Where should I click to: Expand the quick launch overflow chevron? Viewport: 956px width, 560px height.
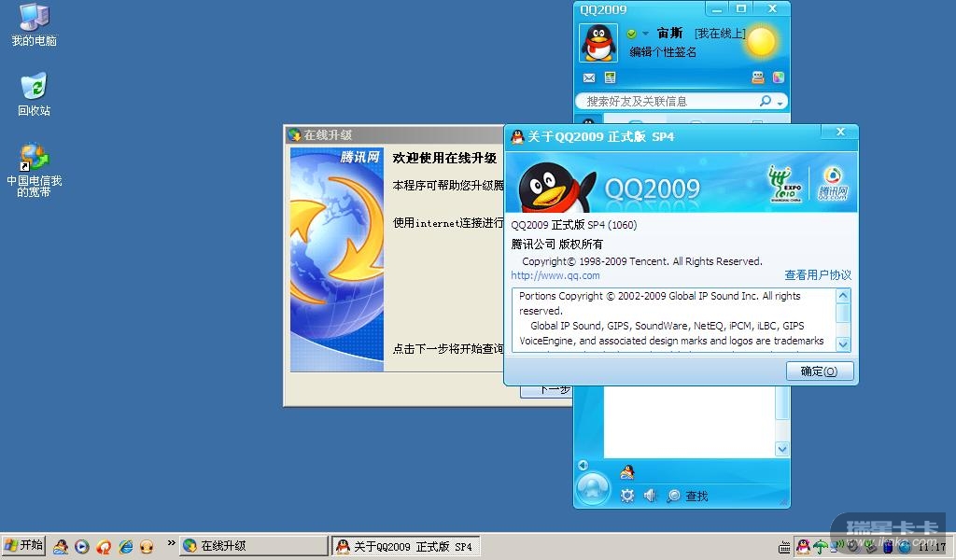[171, 542]
